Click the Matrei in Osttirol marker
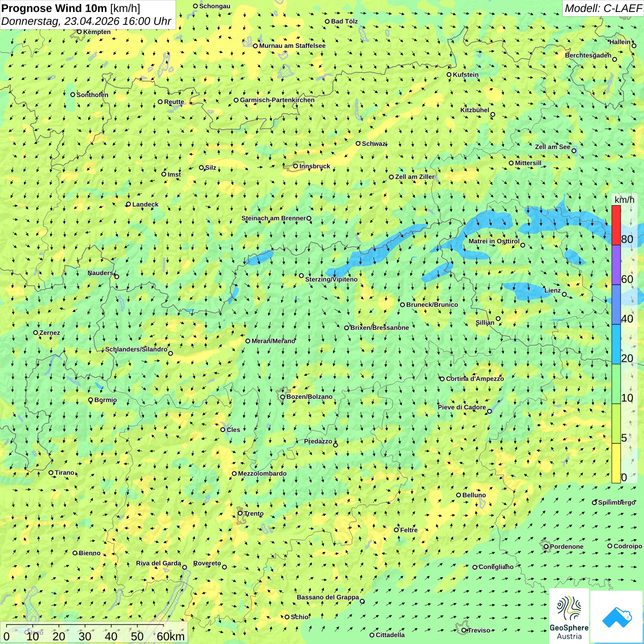The width and height of the screenshot is (644, 644). coord(523,245)
